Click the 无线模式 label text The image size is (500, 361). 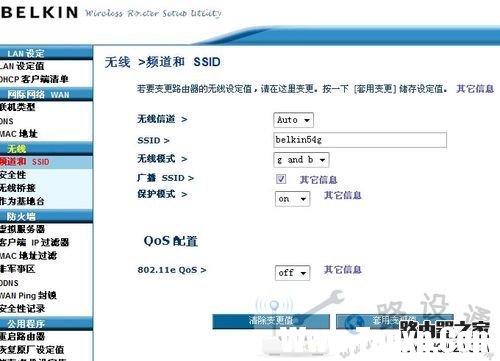tap(156, 158)
